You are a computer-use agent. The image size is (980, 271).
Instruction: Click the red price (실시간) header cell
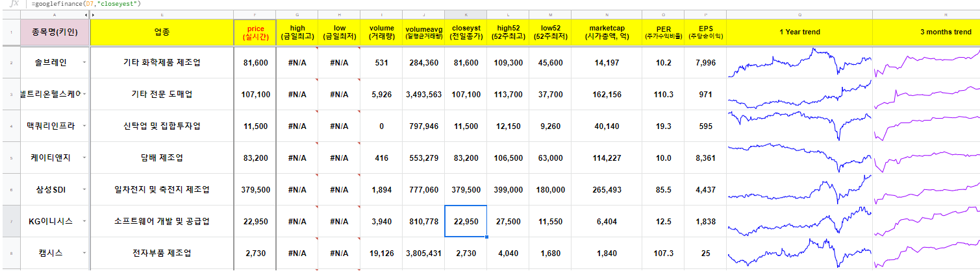[255, 32]
